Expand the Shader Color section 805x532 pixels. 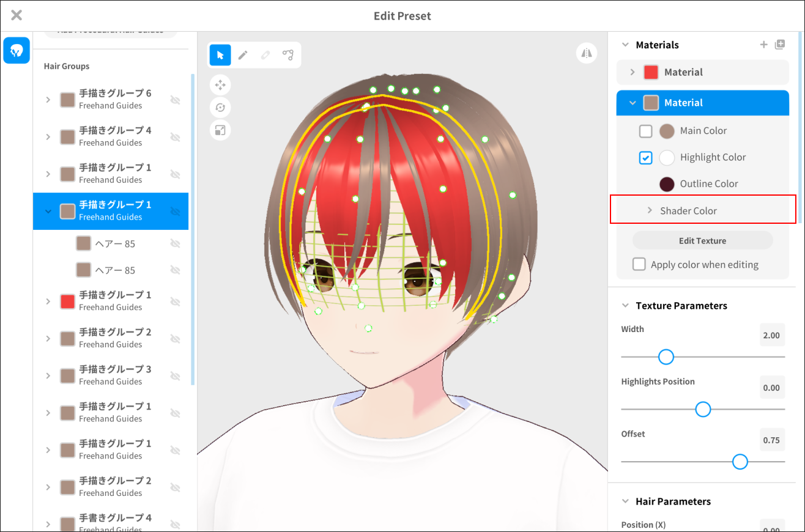click(x=650, y=210)
